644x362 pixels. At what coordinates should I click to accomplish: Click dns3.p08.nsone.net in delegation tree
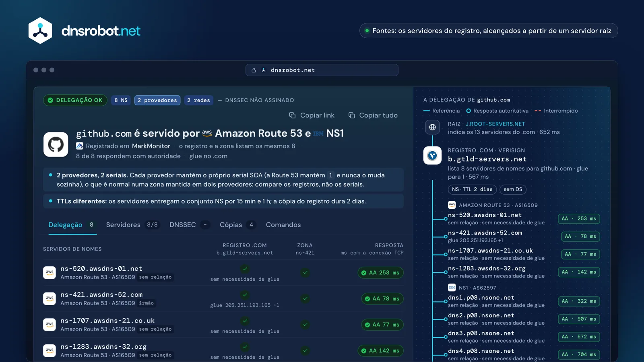click(481, 333)
